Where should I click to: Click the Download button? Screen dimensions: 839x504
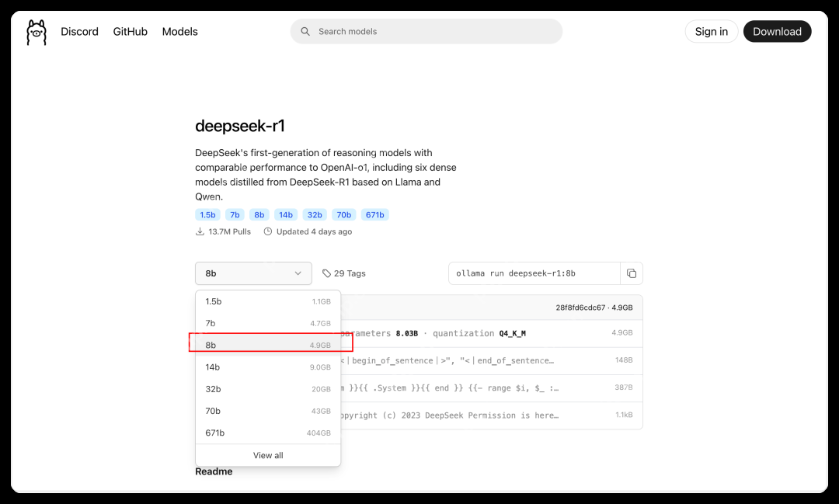click(777, 32)
